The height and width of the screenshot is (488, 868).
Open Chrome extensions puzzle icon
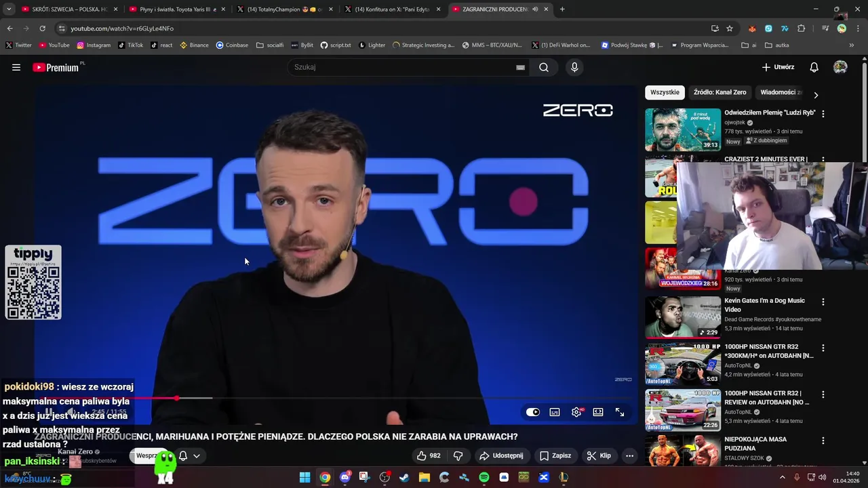coord(802,28)
